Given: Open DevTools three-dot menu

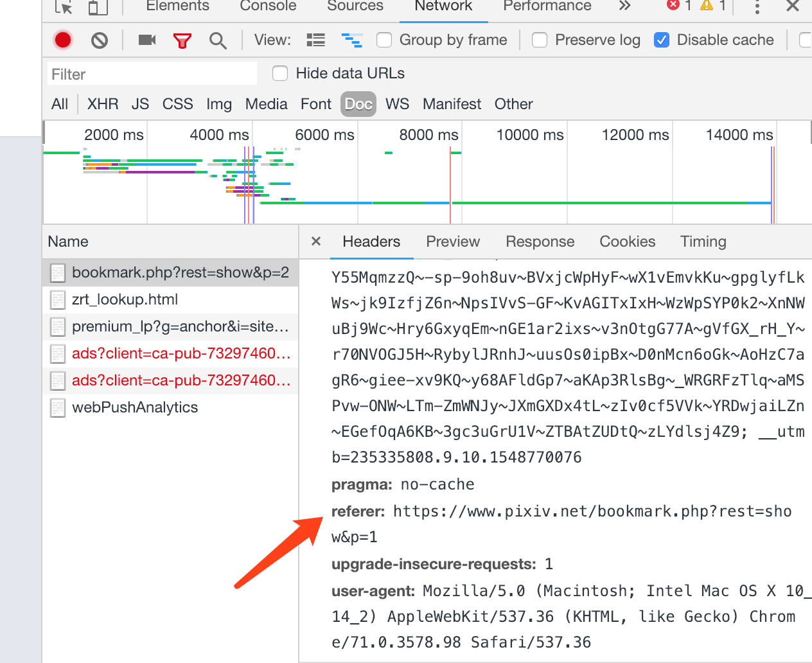Looking at the screenshot, I should (757, 6).
